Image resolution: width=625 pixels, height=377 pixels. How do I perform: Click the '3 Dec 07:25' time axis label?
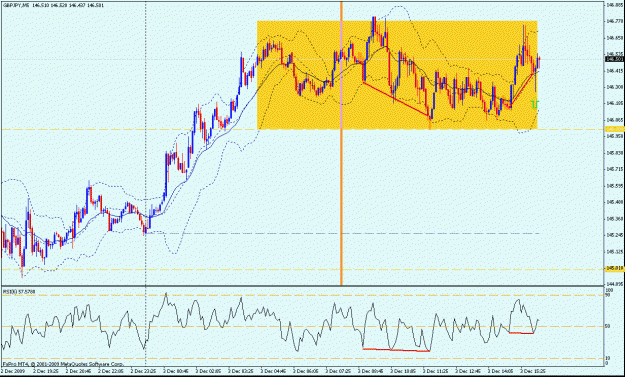click(x=339, y=371)
